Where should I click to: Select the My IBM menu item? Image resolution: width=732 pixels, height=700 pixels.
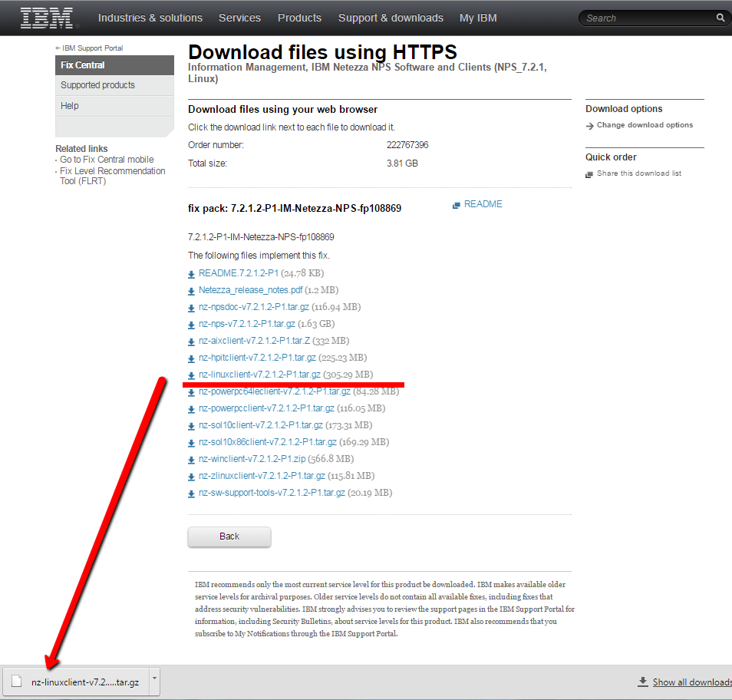tap(478, 17)
